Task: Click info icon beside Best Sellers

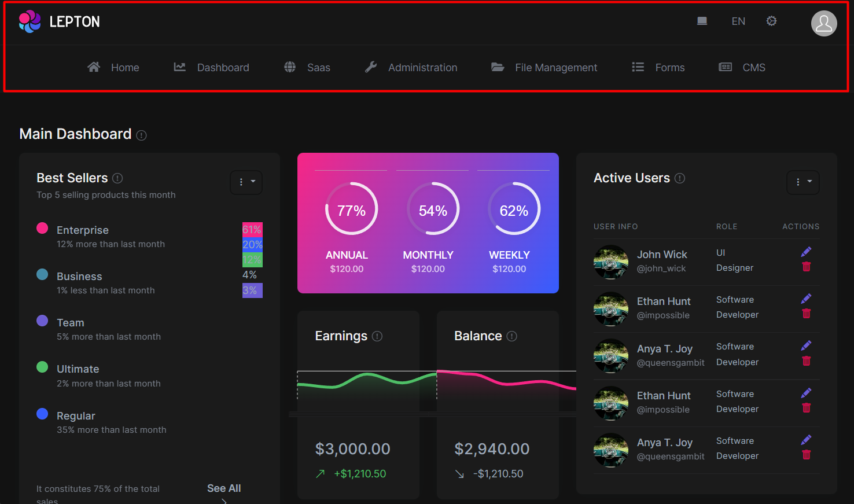Action: click(117, 178)
